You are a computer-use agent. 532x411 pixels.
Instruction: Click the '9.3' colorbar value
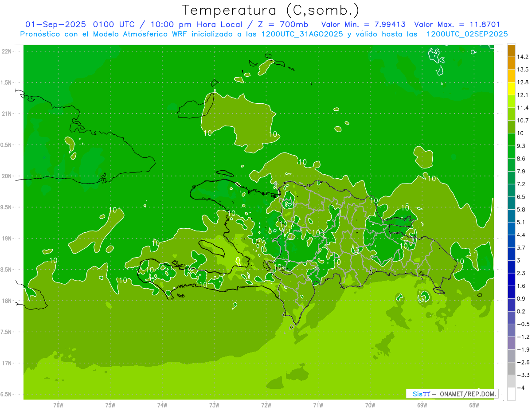tap(522, 146)
